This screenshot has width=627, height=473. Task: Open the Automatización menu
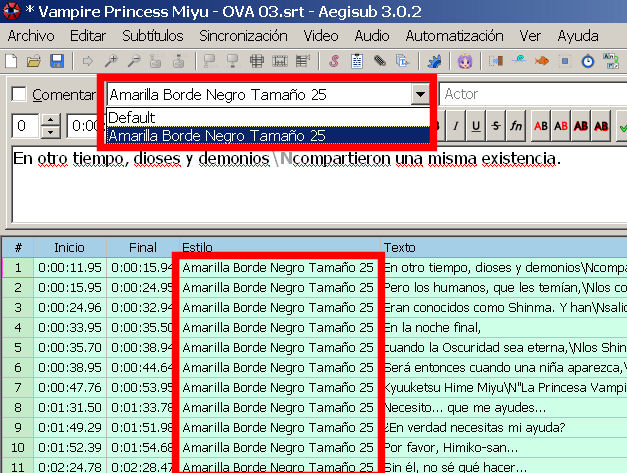[454, 35]
